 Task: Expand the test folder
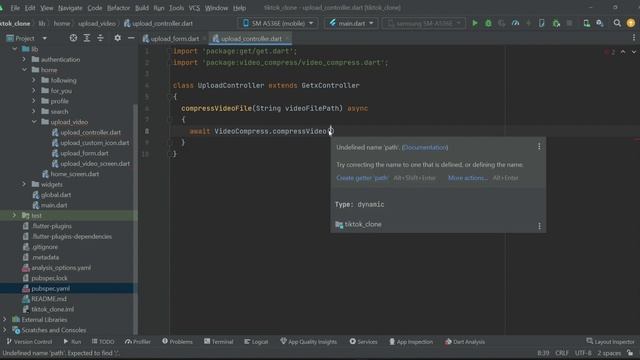14,215
